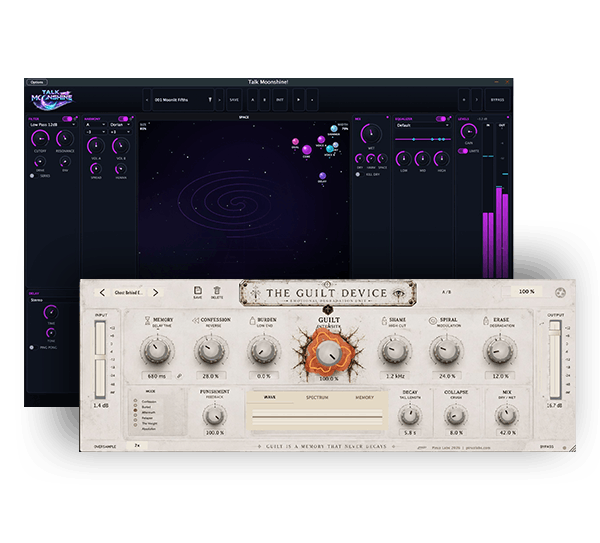Click the Wet knob in Mix section
The width and height of the screenshot is (600, 543).
(371, 134)
